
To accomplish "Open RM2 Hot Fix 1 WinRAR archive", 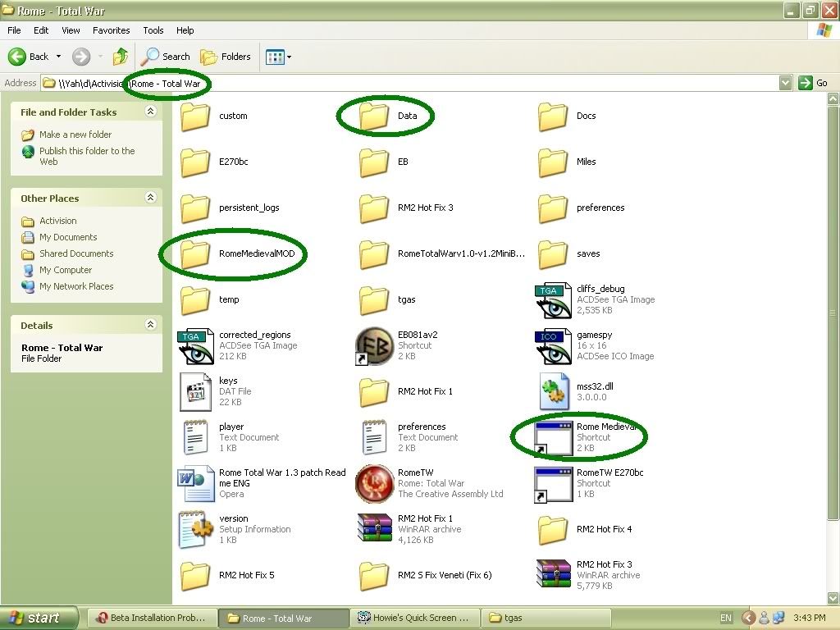I will (374, 530).
